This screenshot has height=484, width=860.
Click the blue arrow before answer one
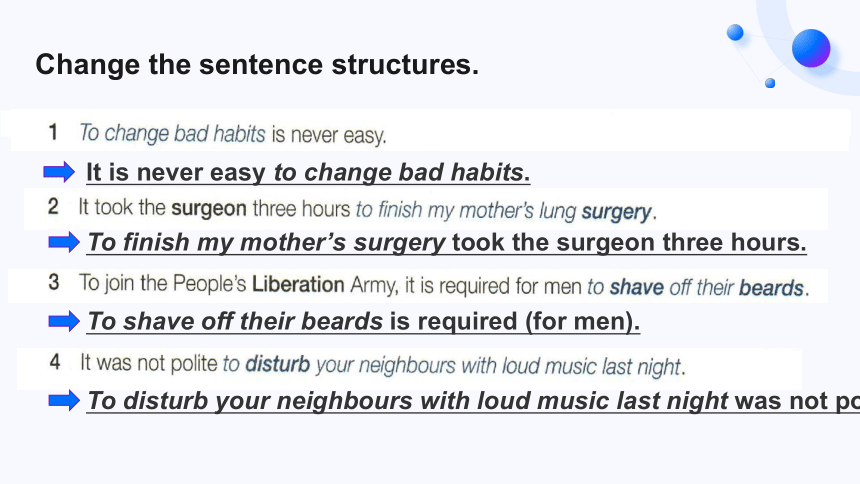point(59,172)
